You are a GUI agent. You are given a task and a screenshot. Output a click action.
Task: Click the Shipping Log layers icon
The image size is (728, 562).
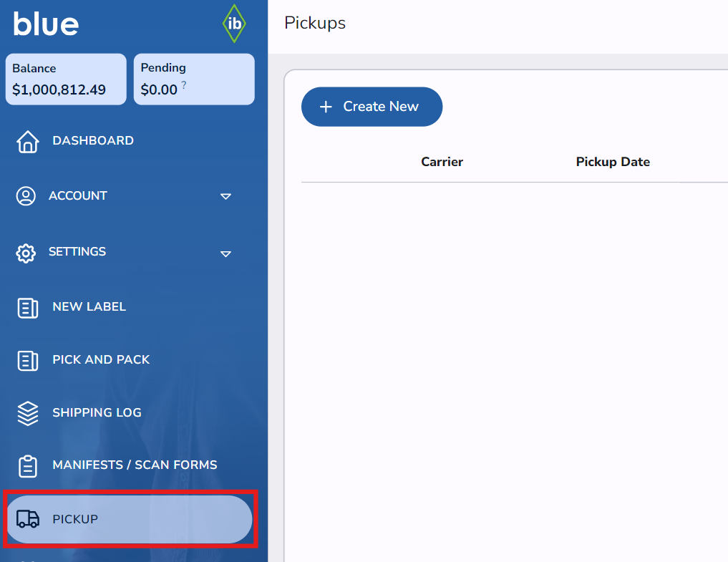pyautogui.click(x=27, y=413)
